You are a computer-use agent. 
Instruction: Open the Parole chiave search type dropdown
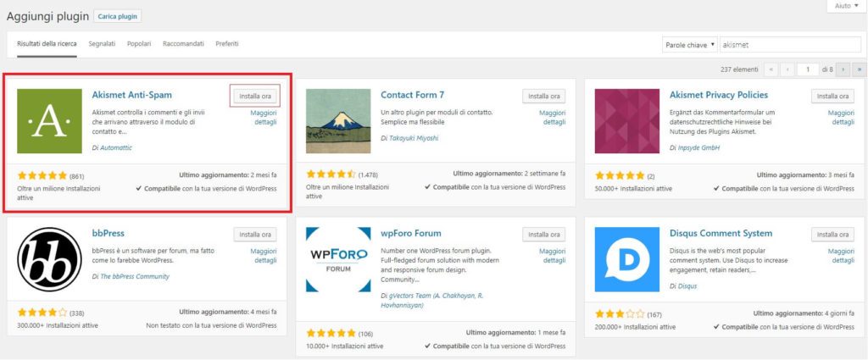(x=690, y=44)
